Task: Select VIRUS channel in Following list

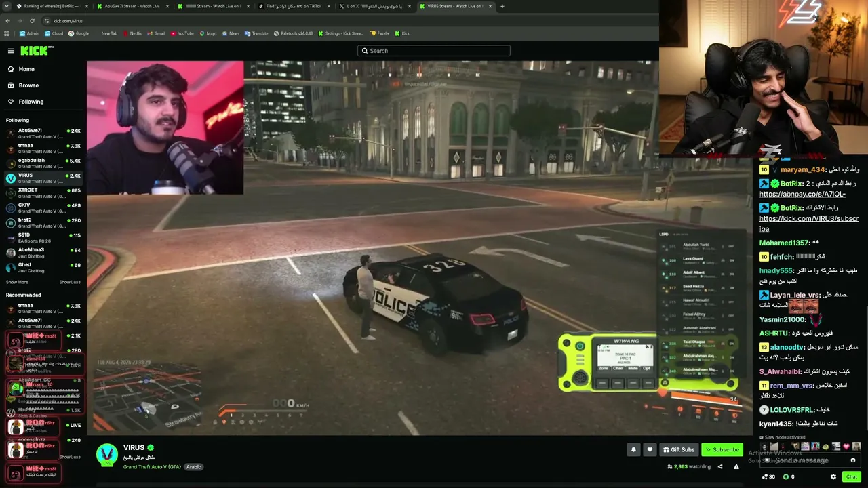Action: pos(43,178)
